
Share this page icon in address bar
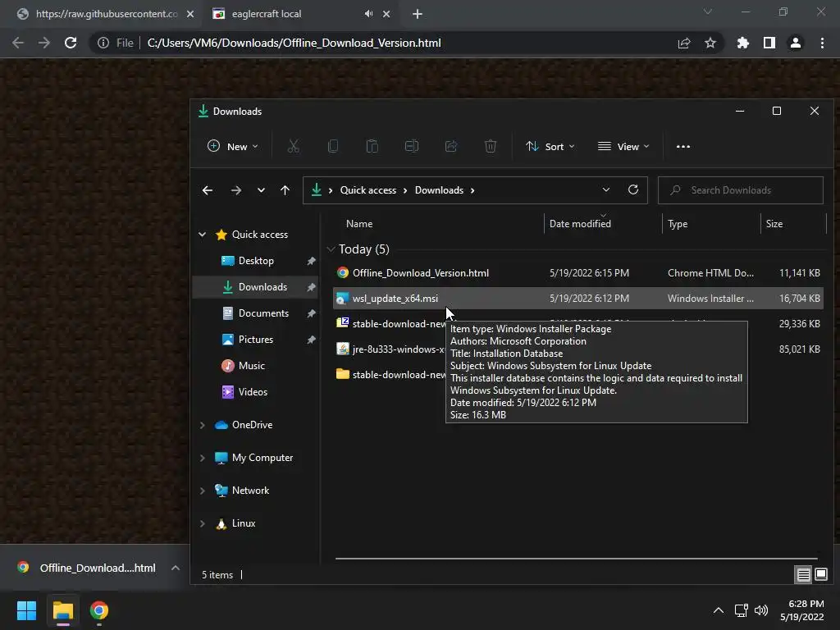point(684,43)
